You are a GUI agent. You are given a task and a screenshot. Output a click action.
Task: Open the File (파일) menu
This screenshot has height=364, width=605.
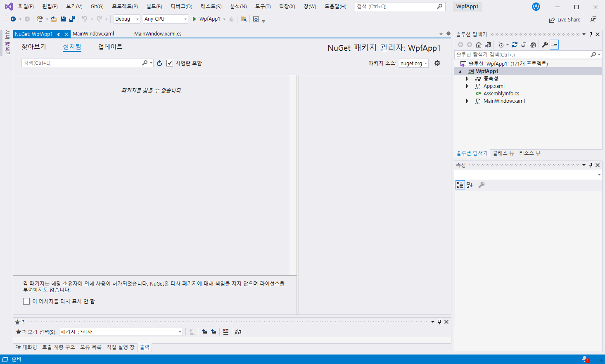tap(26, 7)
